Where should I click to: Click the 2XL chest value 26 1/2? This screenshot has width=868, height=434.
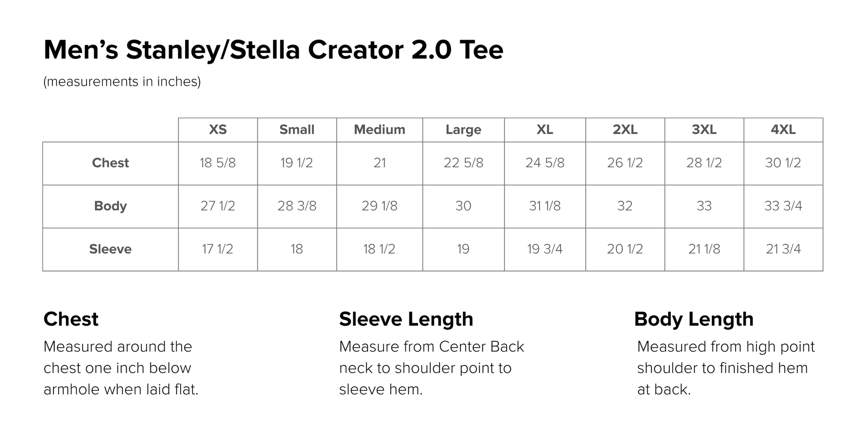pos(625,163)
